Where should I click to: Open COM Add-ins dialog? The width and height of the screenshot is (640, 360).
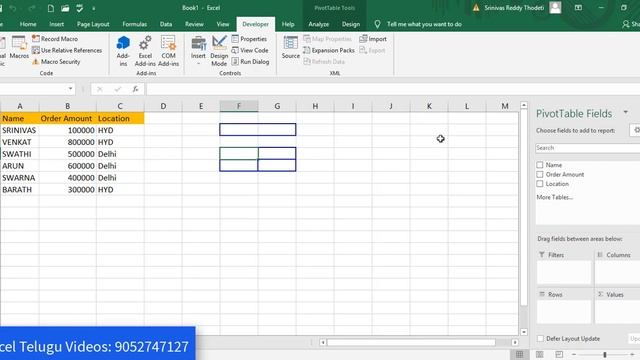point(168,51)
